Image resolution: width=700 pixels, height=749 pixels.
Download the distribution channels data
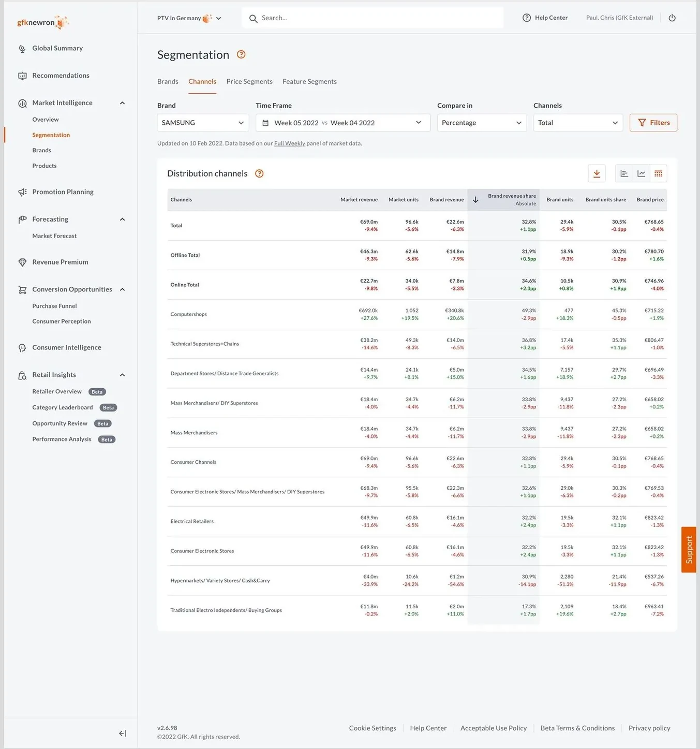(x=597, y=173)
